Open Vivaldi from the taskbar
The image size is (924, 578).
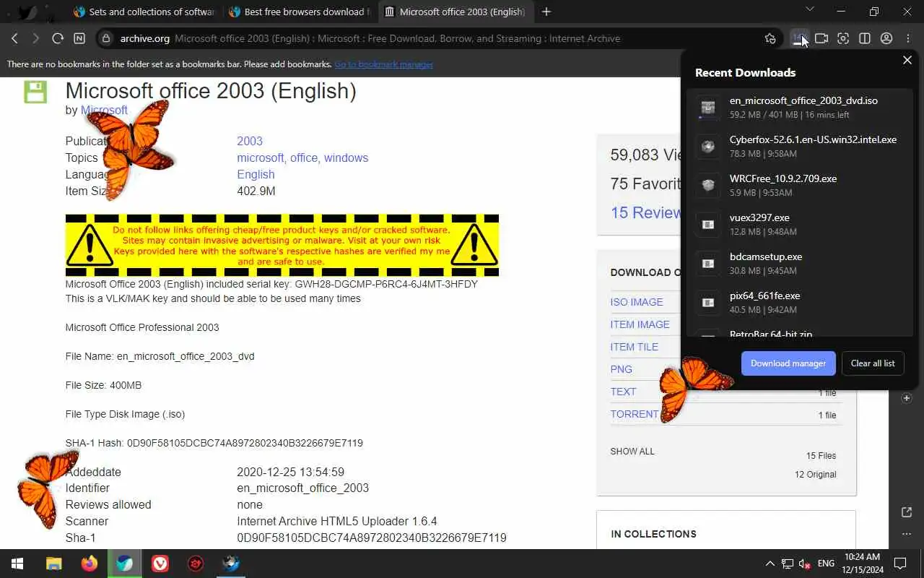tap(160, 564)
